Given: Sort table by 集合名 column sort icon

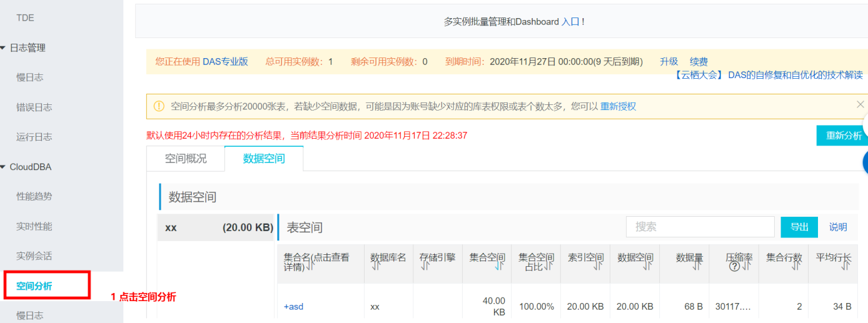Looking at the screenshot, I should point(310,267).
